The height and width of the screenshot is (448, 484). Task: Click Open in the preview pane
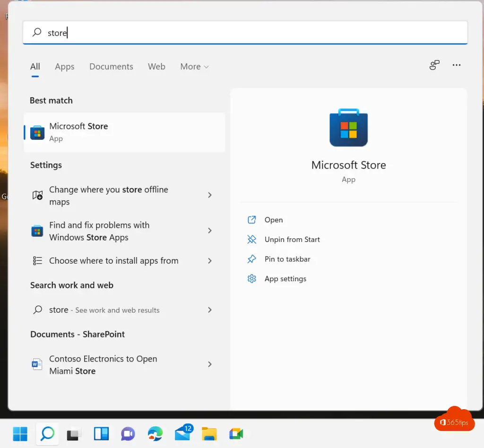click(274, 220)
